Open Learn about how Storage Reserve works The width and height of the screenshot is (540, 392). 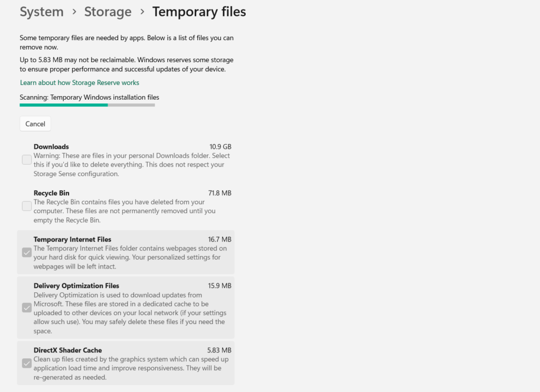coord(80,83)
